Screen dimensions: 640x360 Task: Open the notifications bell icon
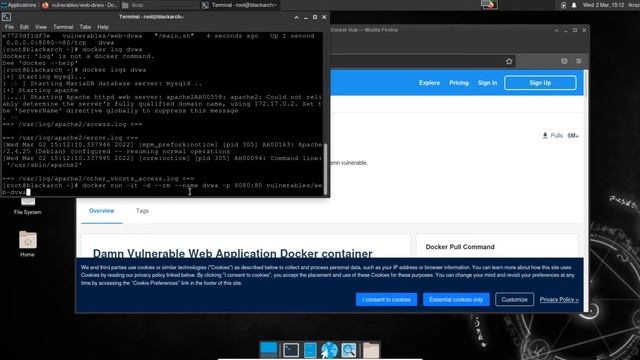574,5
